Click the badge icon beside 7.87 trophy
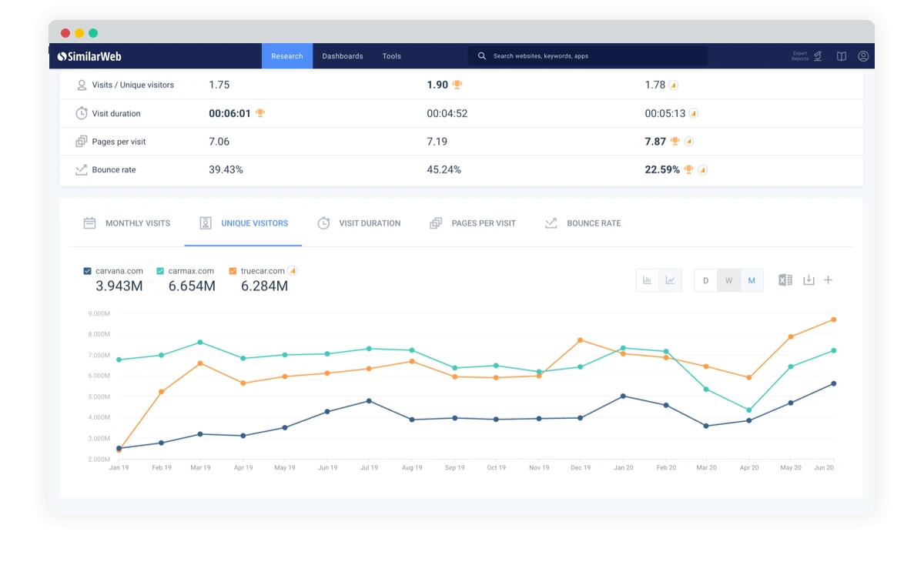The height and width of the screenshot is (562, 924). pyautogui.click(x=688, y=142)
